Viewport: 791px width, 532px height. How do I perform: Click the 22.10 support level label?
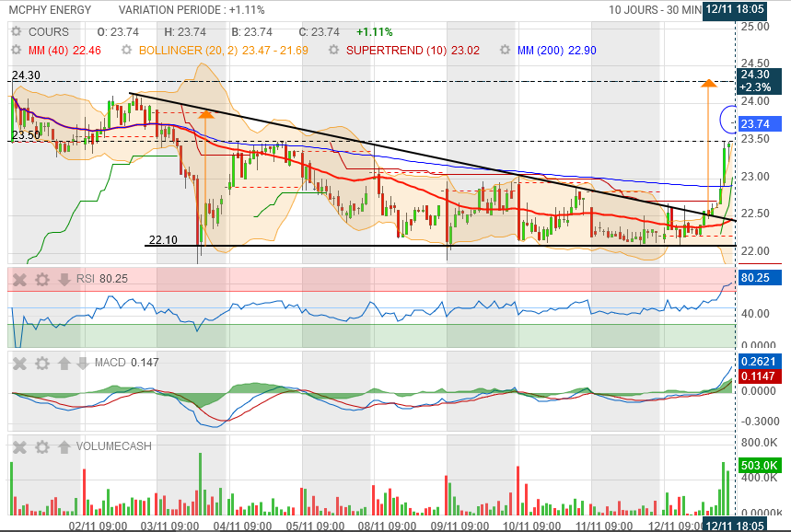(163, 239)
